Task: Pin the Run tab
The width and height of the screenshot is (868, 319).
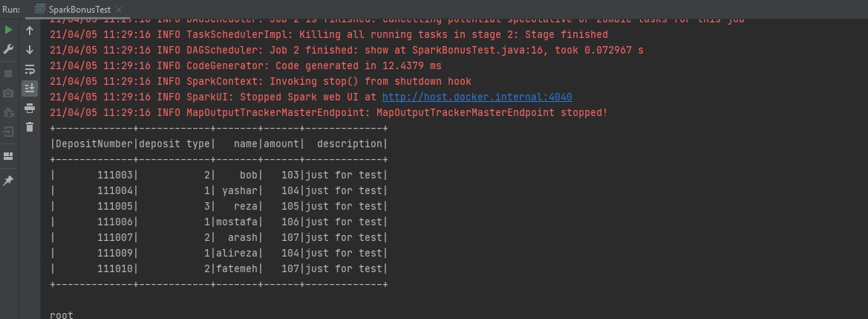Action: pos(8,181)
